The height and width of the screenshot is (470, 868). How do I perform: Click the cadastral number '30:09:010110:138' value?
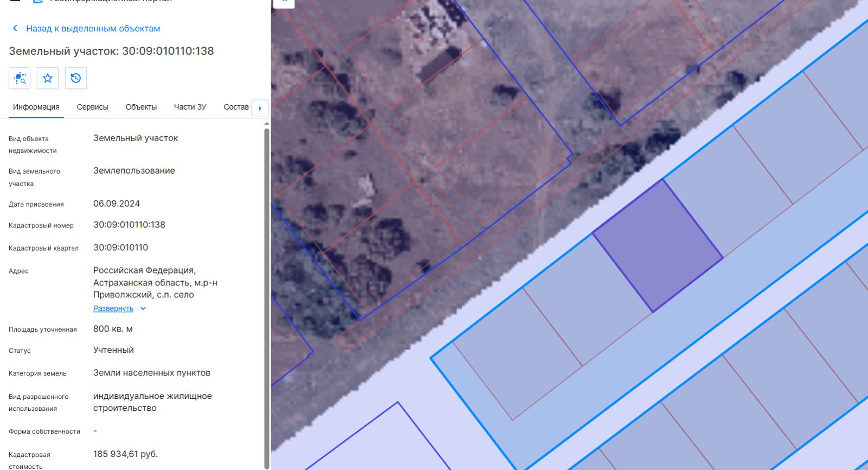click(x=129, y=225)
